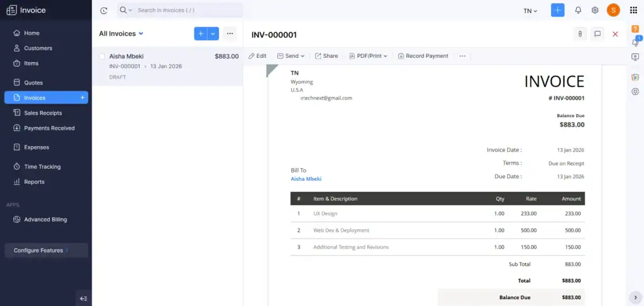The height and width of the screenshot is (306, 644).
Task: Open the colorful shield icon in right panel
Action: click(x=635, y=77)
